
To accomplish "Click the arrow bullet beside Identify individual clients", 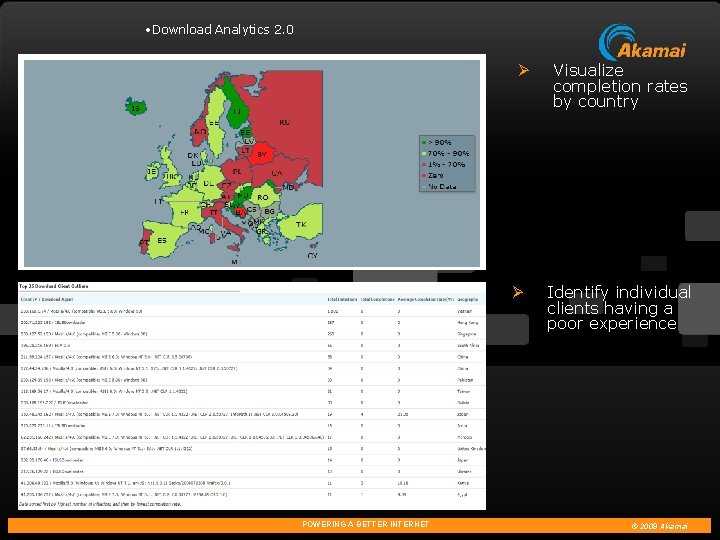I will [518, 292].
